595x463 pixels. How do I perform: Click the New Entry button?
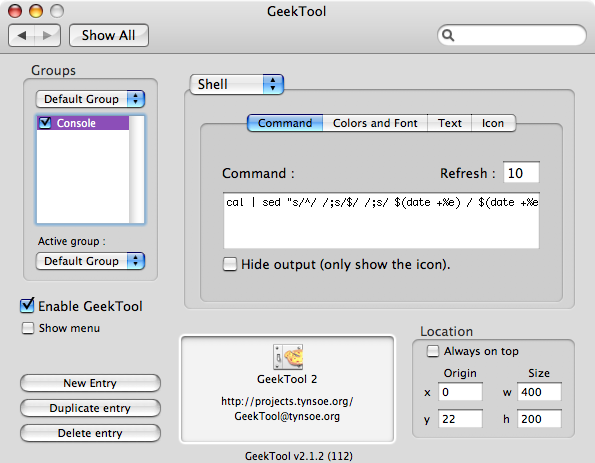(x=90, y=383)
